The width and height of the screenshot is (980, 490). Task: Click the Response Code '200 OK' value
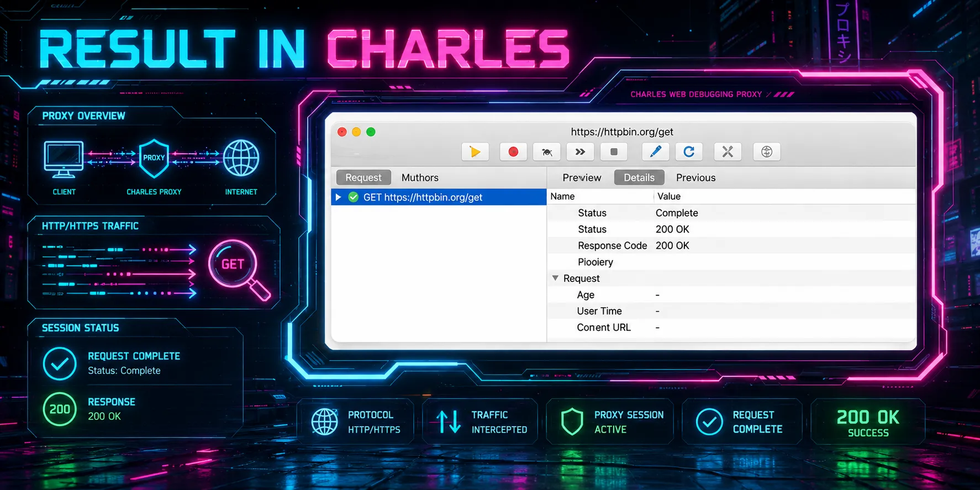pyautogui.click(x=672, y=245)
